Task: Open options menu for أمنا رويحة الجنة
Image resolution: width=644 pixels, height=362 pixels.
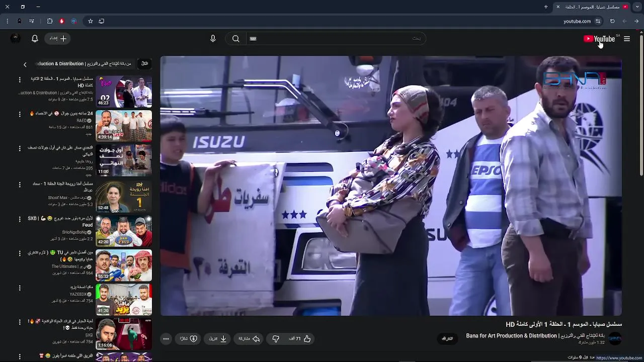Action: pyautogui.click(x=20, y=185)
